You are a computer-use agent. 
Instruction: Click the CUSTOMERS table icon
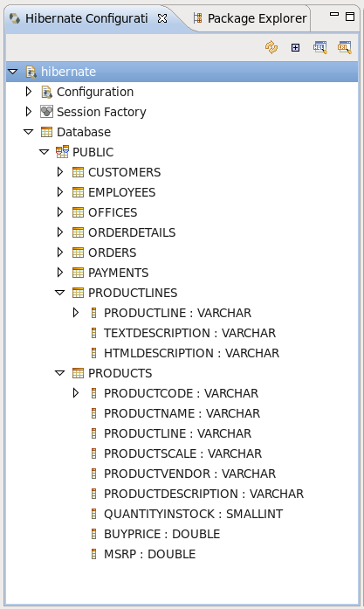pyautogui.click(x=78, y=172)
